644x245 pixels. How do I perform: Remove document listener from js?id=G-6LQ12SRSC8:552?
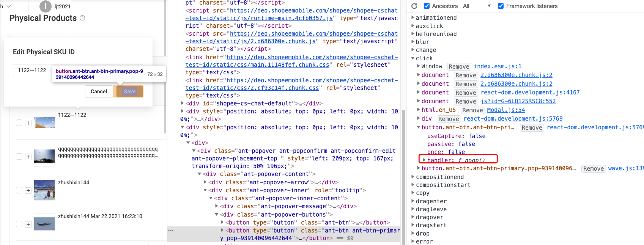coord(466,101)
